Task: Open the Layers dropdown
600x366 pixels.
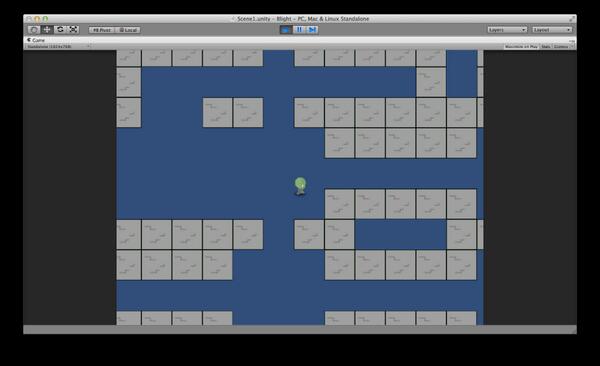Action: point(507,30)
